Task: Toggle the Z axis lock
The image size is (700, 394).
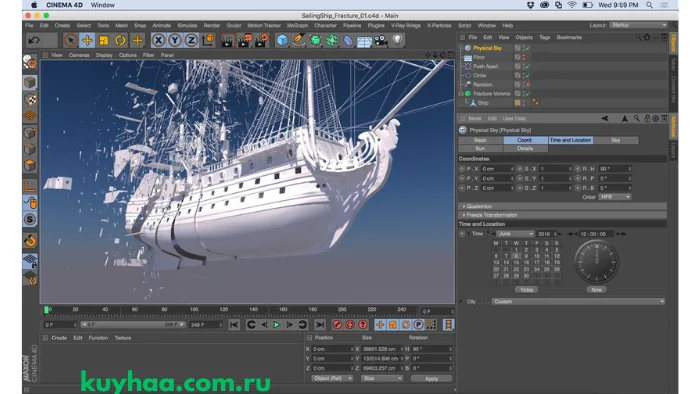Action: point(191,41)
